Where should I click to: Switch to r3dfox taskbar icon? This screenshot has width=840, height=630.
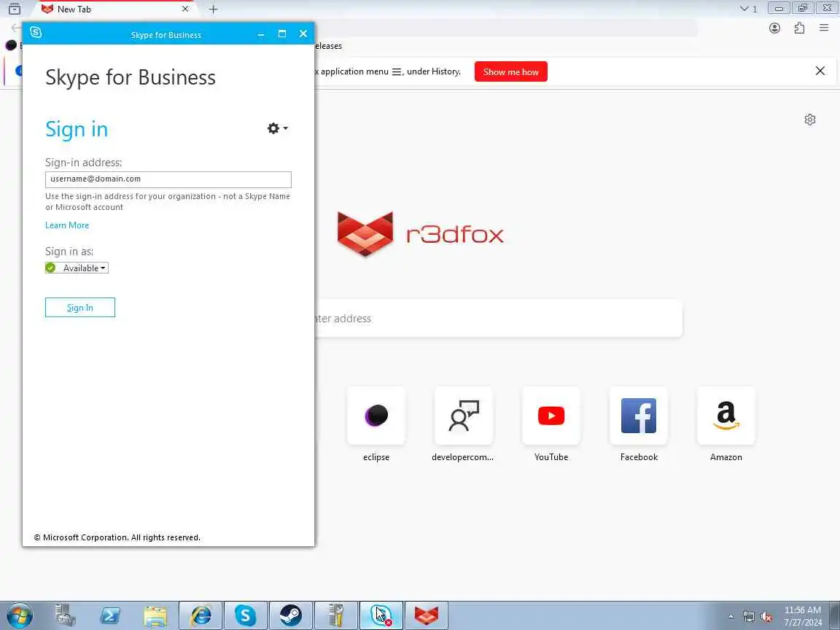coord(427,615)
